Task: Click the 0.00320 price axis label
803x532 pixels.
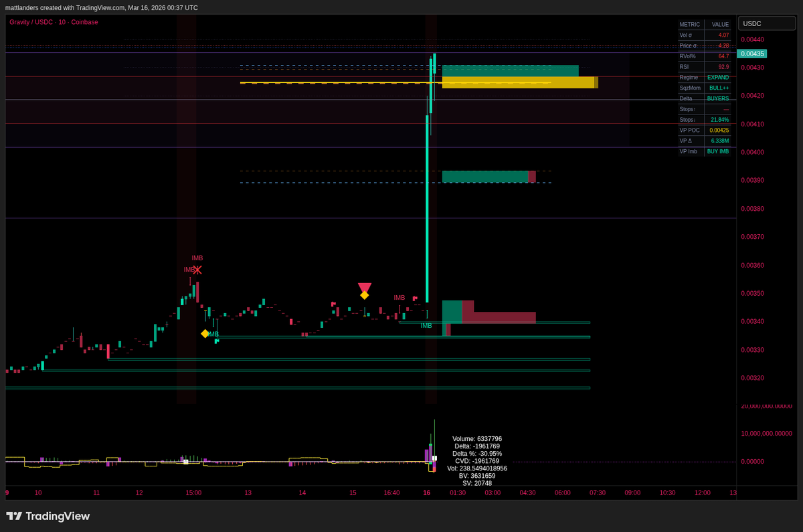Action: coord(752,378)
